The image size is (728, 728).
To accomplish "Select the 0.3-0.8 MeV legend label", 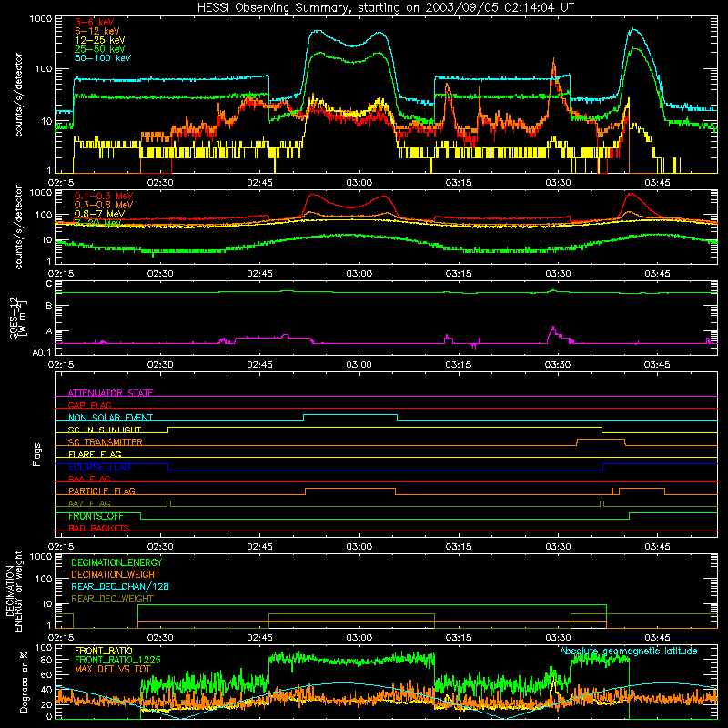I will tap(104, 205).
